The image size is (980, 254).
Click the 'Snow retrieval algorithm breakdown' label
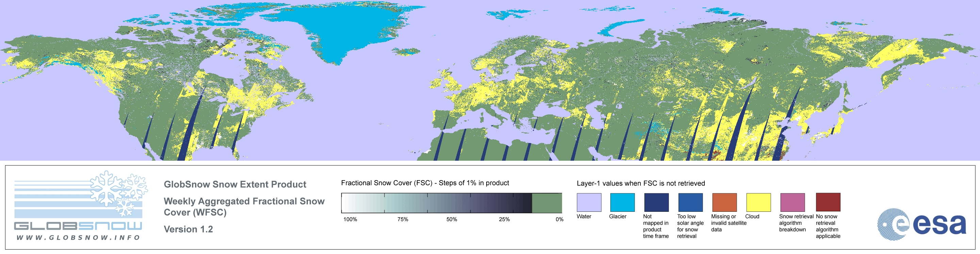click(796, 223)
